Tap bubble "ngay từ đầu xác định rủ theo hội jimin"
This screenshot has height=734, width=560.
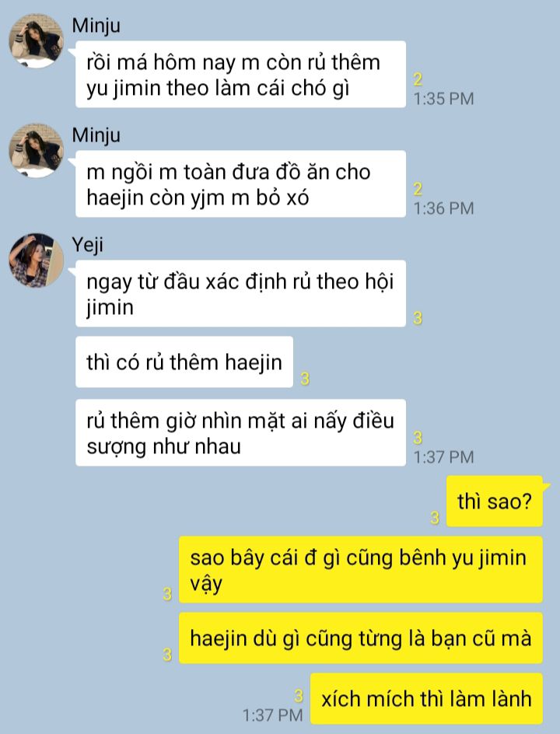click(x=240, y=293)
